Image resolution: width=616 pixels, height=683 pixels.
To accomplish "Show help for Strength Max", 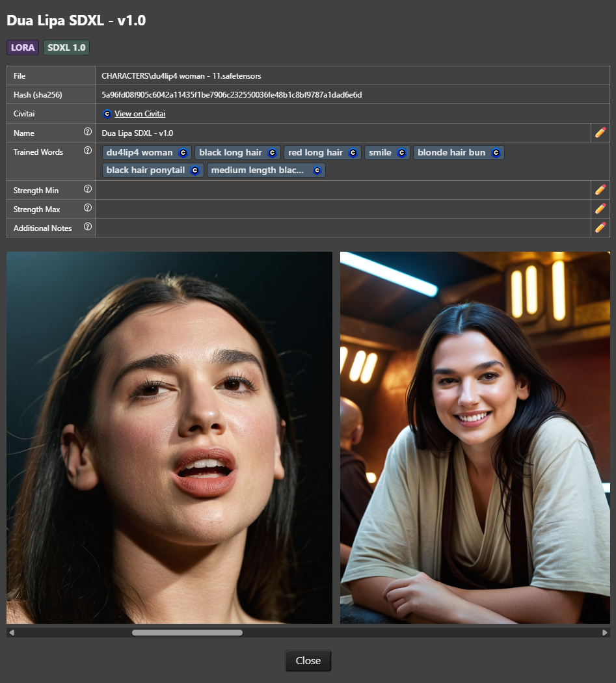I will (88, 208).
